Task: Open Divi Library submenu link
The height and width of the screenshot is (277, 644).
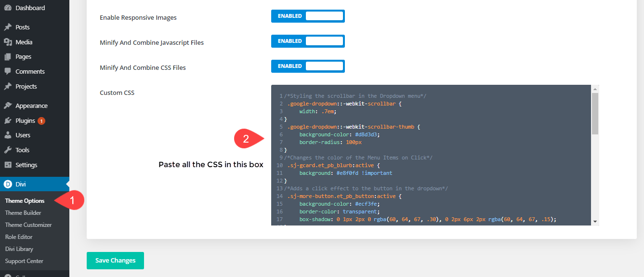Action: coord(19,249)
